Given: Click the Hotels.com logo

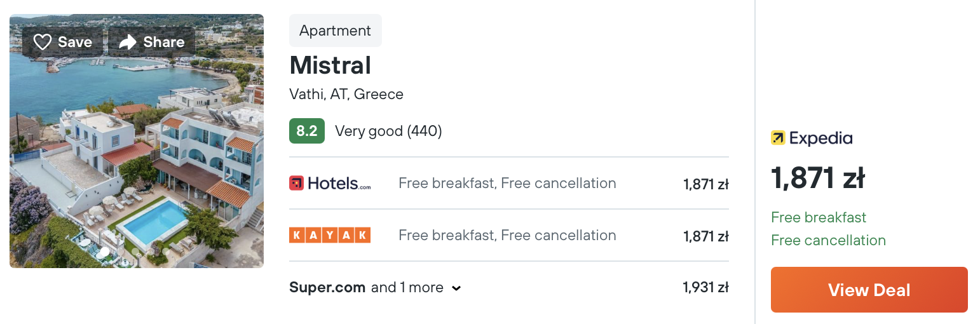Looking at the screenshot, I should [330, 184].
